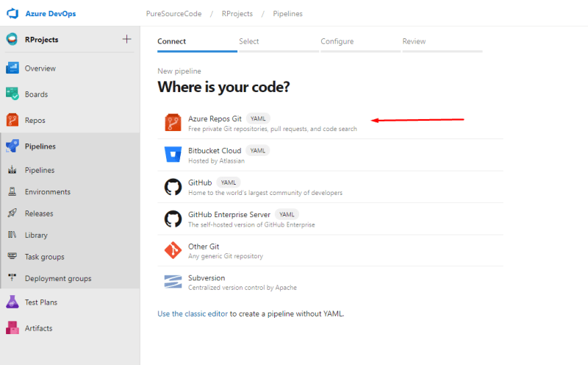Click 'Hosted by Atlassian' description text
588x365 pixels.
(216, 160)
